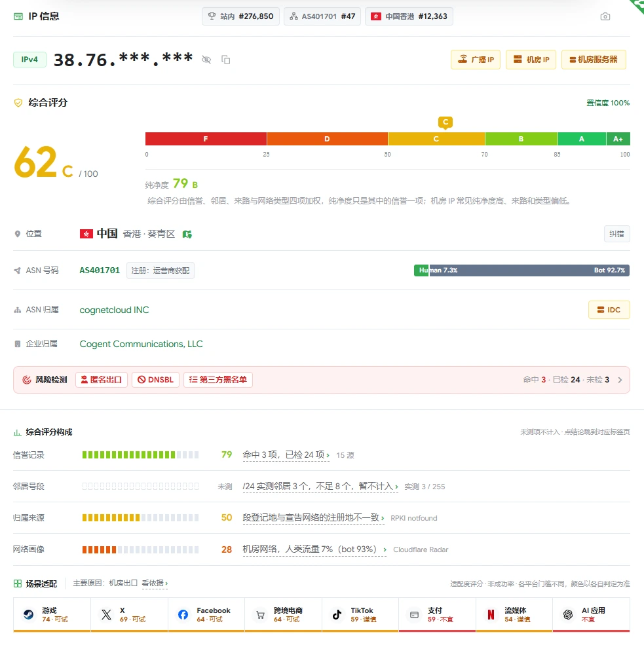Expand 看依据 reason link
This screenshot has height=649, width=644.
click(x=155, y=584)
